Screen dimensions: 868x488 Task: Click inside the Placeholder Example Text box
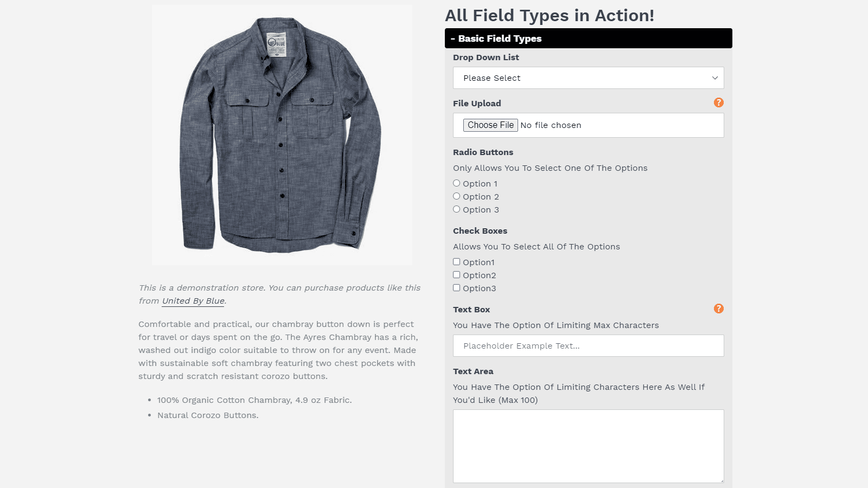pyautogui.click(x=589, y=345)
